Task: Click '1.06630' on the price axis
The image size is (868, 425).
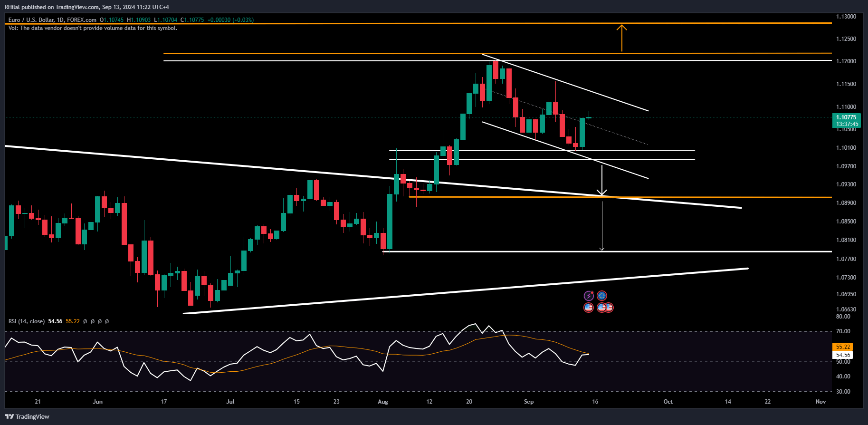Action: 846,309
